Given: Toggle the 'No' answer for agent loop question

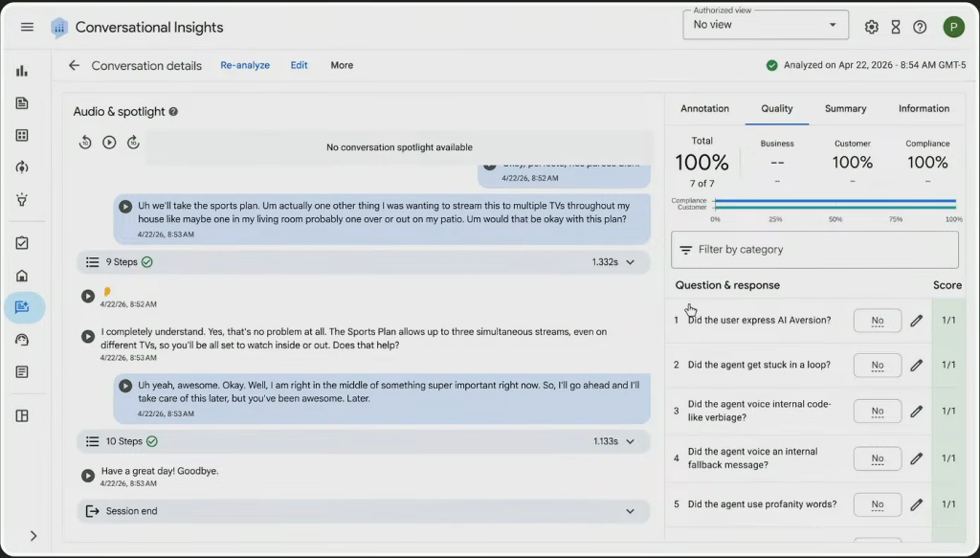Looking at the screenshot, I should (x=877, y=366).
